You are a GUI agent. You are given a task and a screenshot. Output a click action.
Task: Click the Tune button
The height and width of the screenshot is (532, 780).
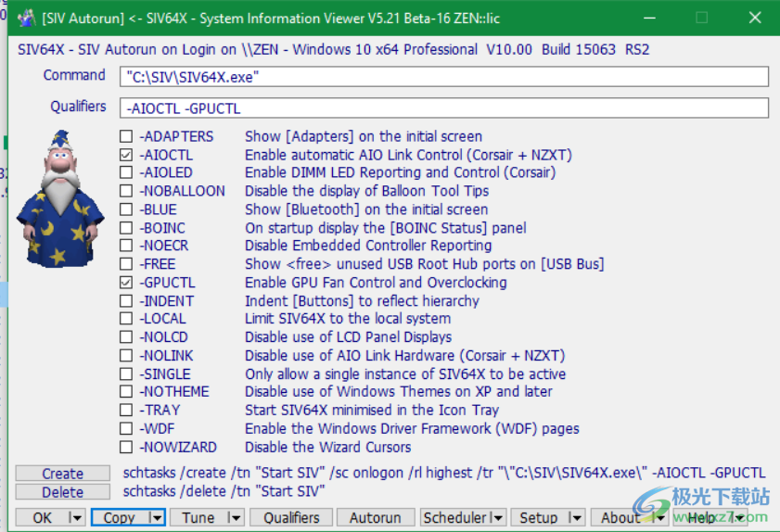pos(198,517)
